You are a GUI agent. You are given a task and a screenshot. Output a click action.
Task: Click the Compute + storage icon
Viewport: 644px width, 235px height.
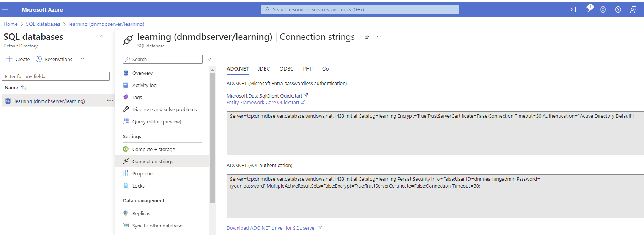tap(126, 149)
